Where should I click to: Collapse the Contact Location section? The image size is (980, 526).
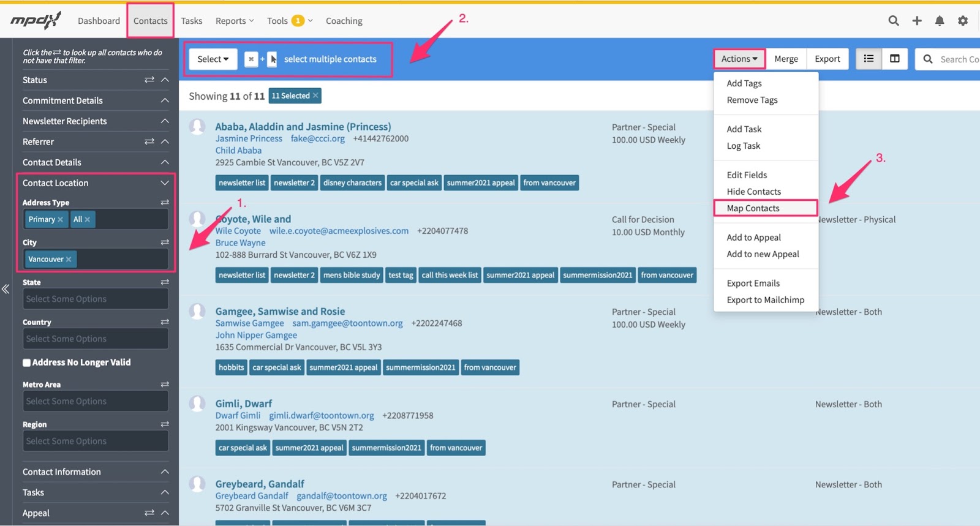pos(165,183)
